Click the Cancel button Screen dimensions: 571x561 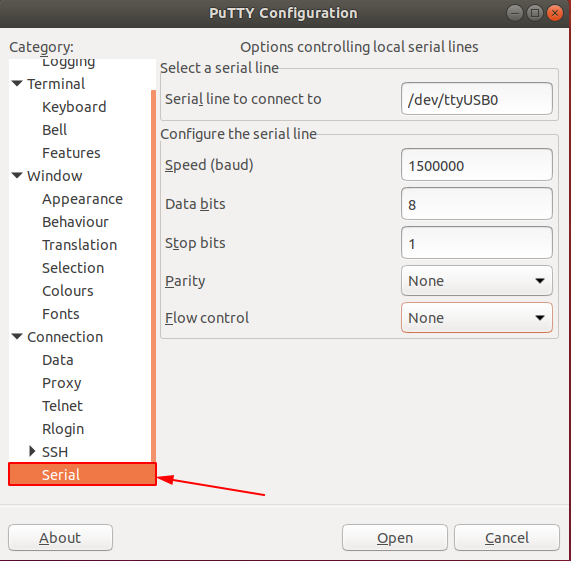507,538
